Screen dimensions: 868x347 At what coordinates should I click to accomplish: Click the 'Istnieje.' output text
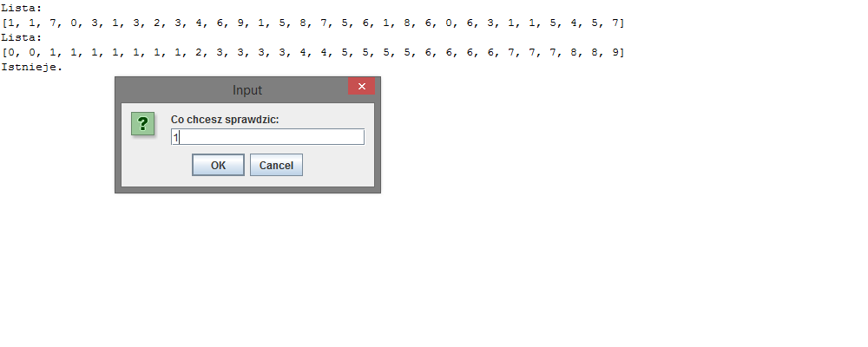pyautogui.click(x=32, y=67)
